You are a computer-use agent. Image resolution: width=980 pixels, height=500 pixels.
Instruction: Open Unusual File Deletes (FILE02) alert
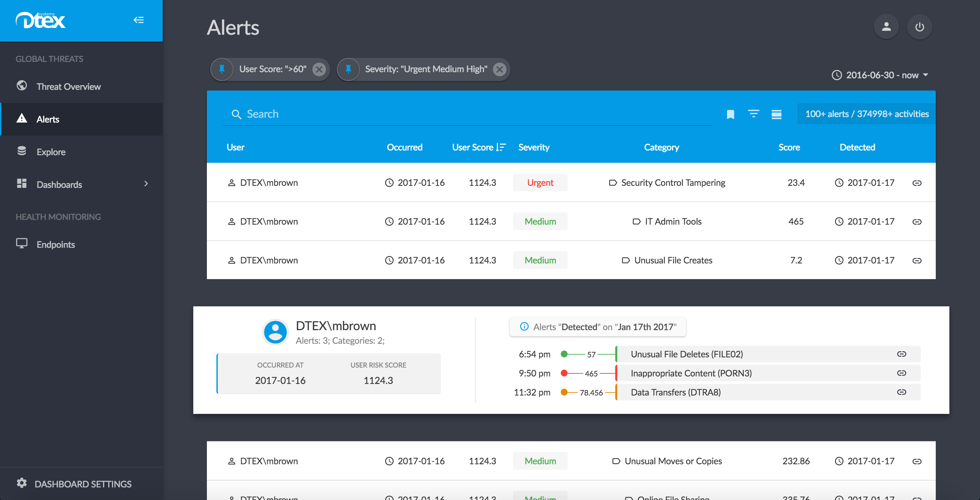pyautogui.click(x=768, y=354)
